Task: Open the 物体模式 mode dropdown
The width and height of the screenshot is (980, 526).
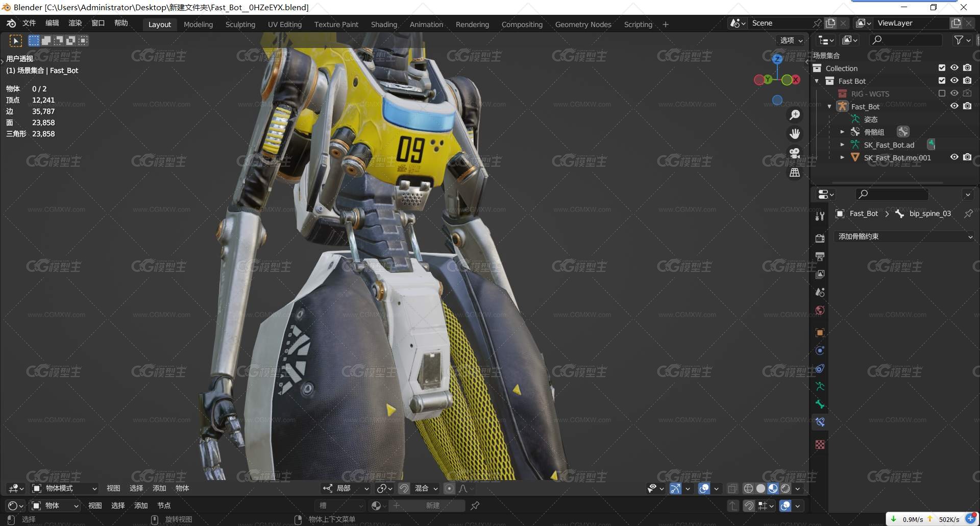Action: 64,489
